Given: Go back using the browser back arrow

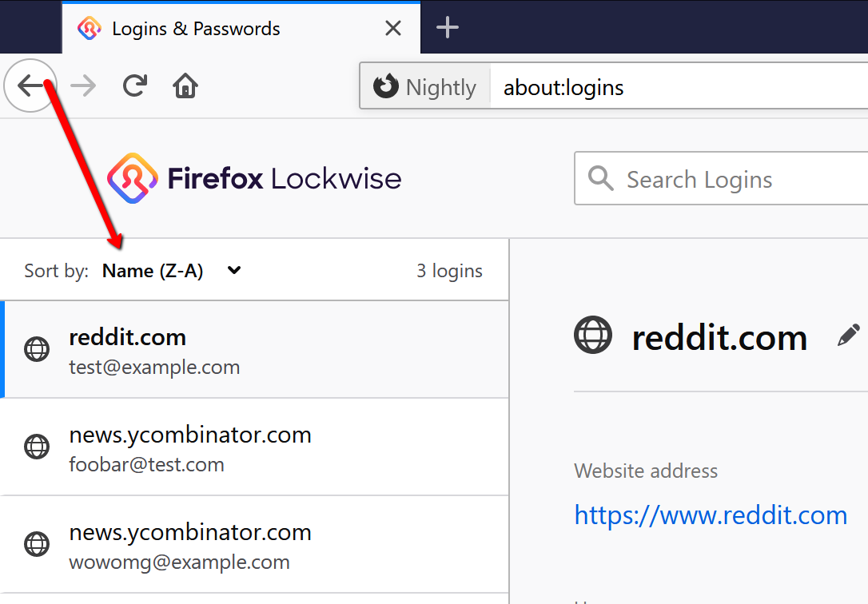Looking at the screenshot, I should (30, 85).
